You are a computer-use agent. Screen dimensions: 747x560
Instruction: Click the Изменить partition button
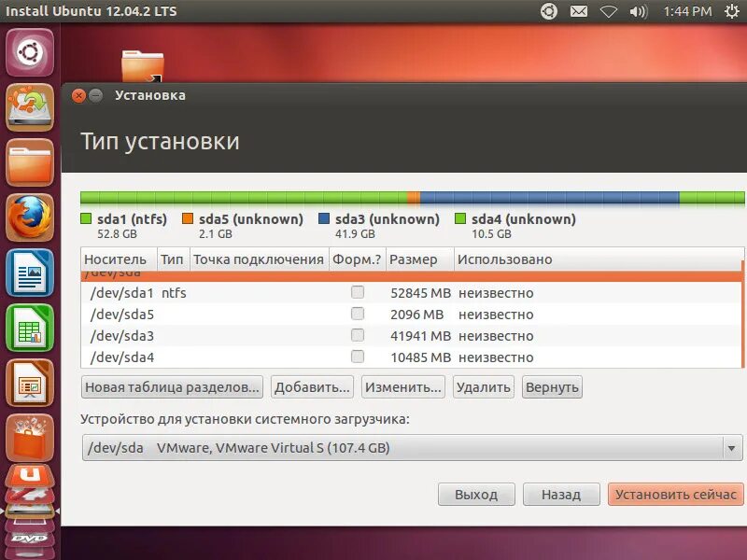pos(403,387)
